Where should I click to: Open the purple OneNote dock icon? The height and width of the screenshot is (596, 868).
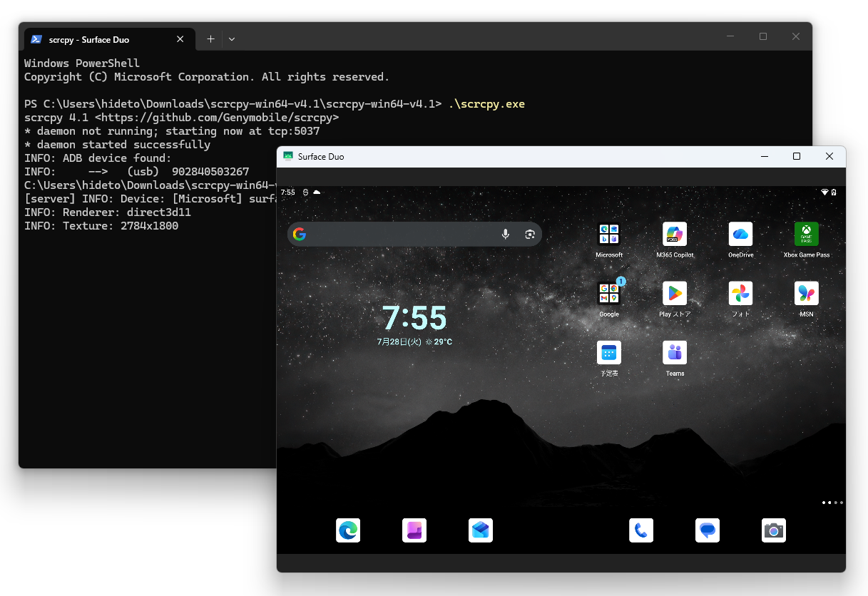pos(414,530)
